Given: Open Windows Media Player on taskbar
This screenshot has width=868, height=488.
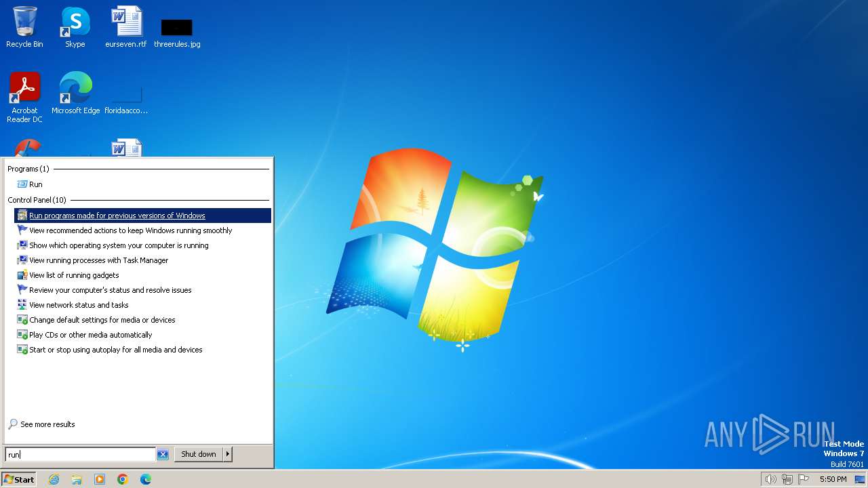Looking at the screenshot, I should pos(100,479).
